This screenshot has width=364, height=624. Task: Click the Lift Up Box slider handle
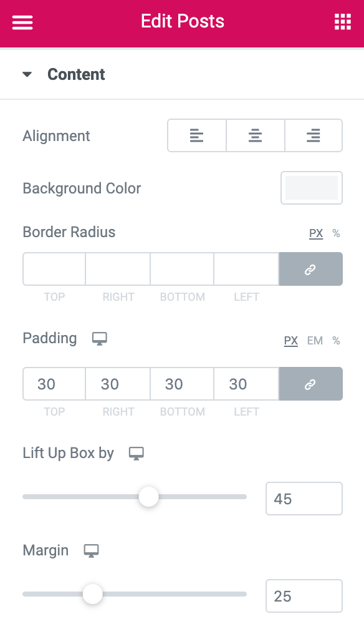[x=149, y=497]
